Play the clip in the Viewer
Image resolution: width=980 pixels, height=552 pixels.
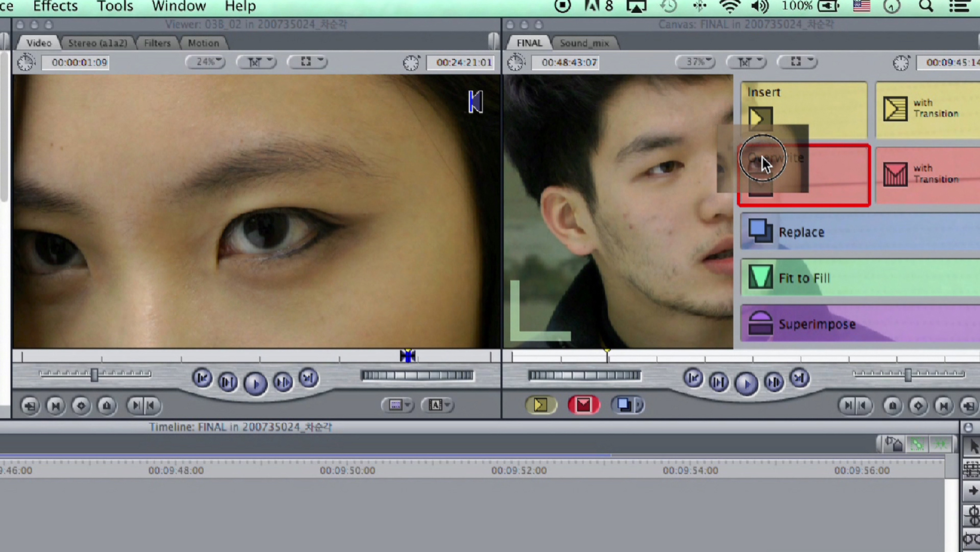[x=255, y=384]
